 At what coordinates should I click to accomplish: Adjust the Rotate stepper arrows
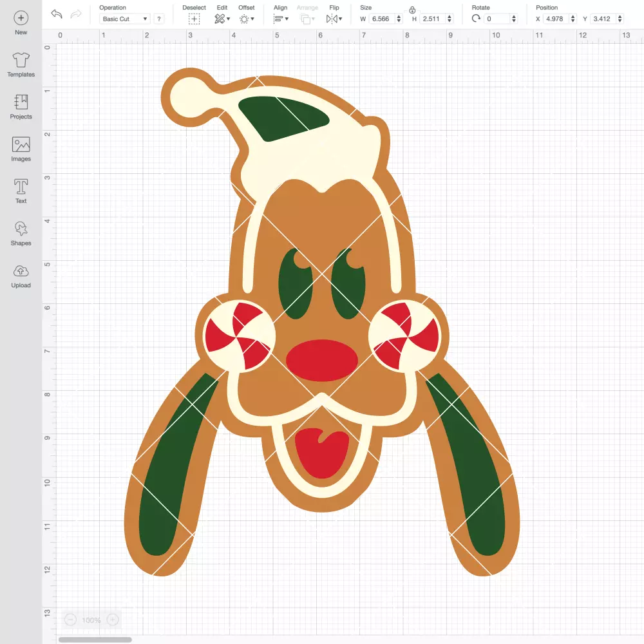tap(514, 19)
